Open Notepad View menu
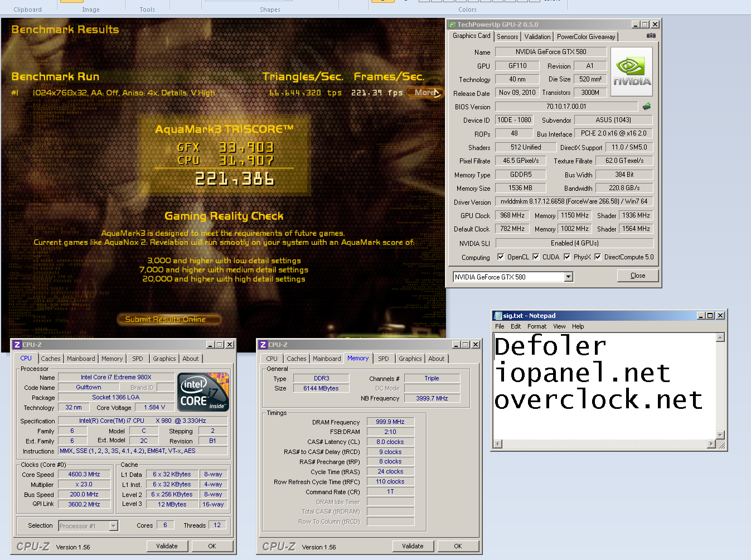 pos(559,326)
